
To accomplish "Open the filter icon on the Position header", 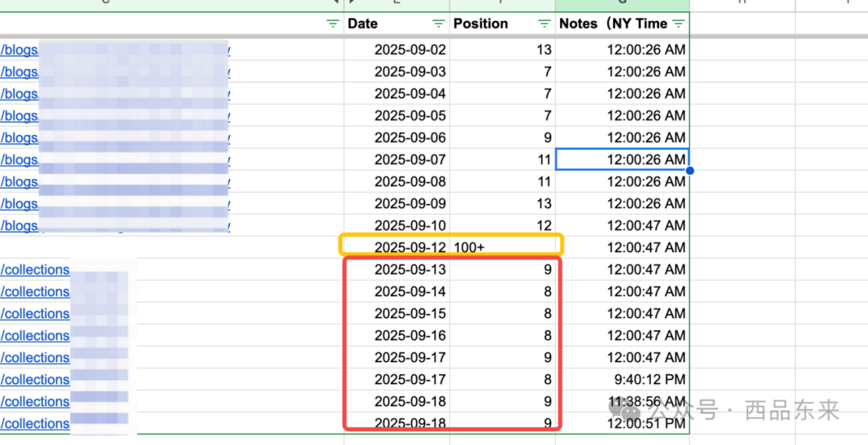I will pos(544,23).
